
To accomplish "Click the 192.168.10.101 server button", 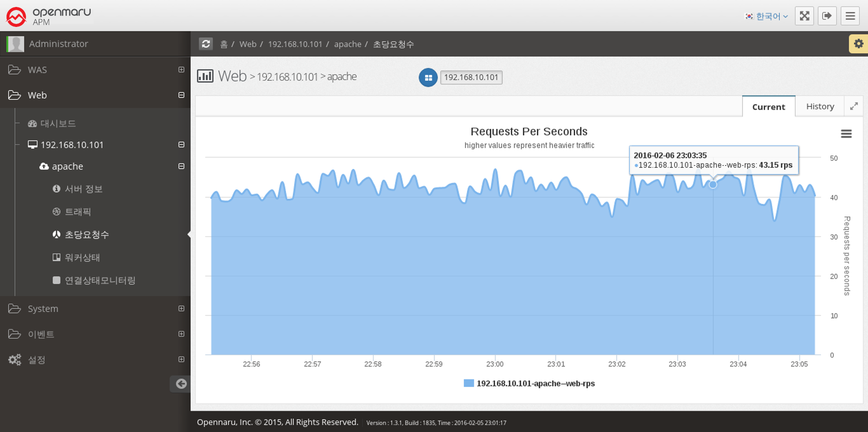I will (x=471, y=77).
